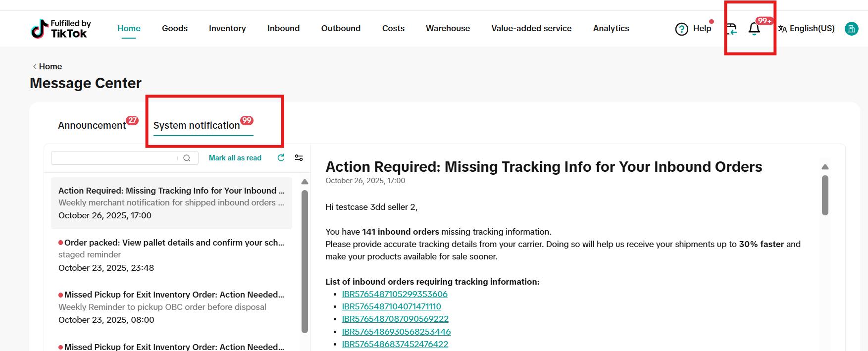Click the message detail scrollbar thumb
868x351 pixels.
pyautogui.click(x=825, y=195)
